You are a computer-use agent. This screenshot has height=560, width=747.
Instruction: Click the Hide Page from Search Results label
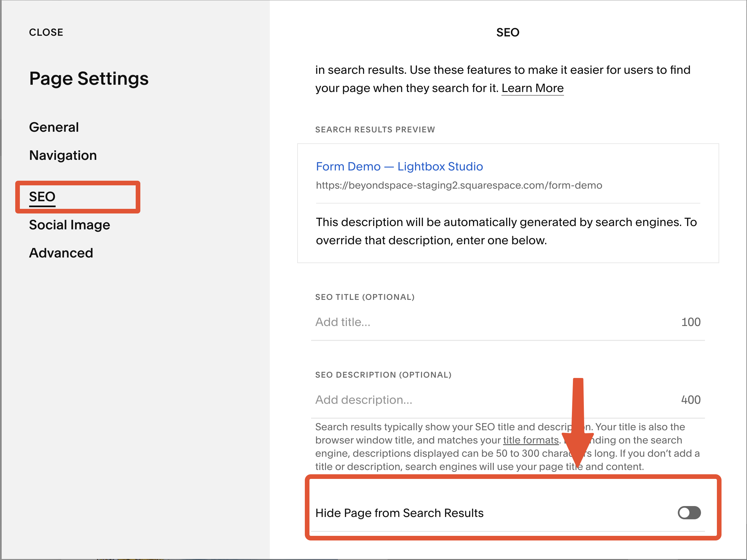[399, 513]
